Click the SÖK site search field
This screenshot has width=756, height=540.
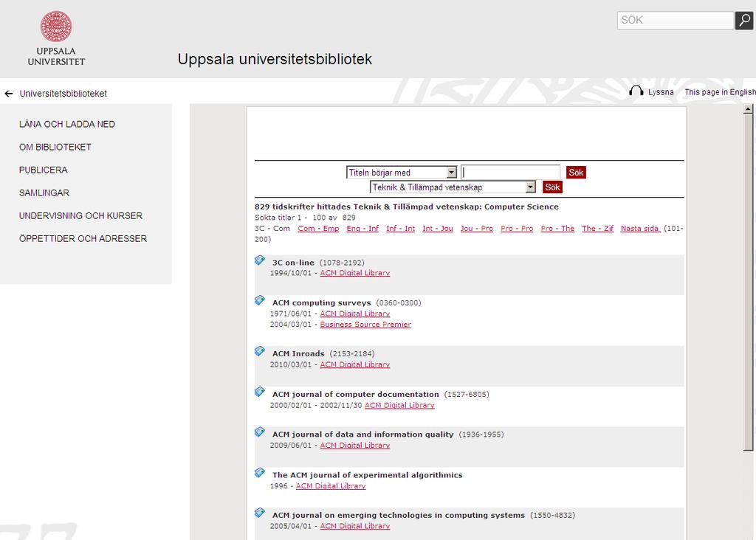pos(676,20)
